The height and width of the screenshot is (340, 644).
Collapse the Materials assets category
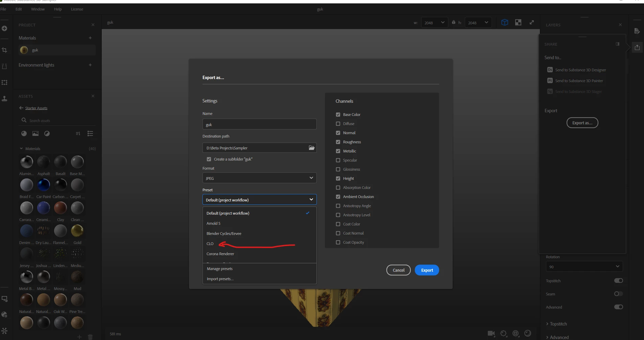coord(21,148)
